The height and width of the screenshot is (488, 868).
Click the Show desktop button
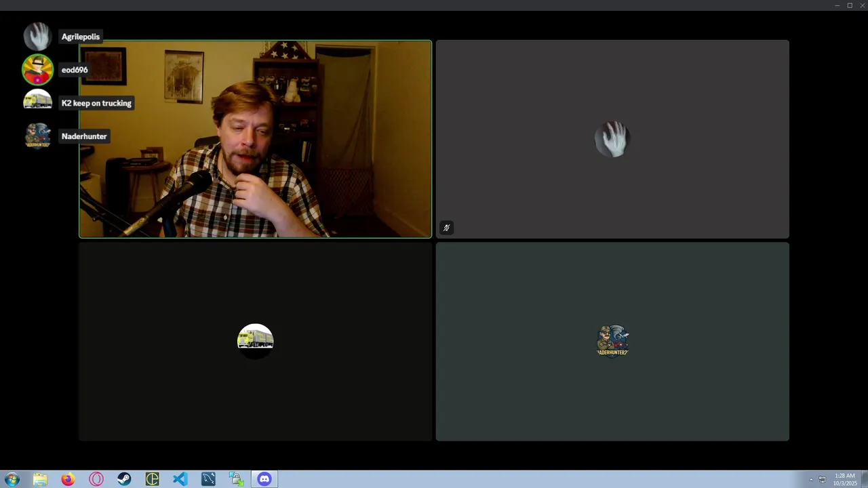[865, 479]
